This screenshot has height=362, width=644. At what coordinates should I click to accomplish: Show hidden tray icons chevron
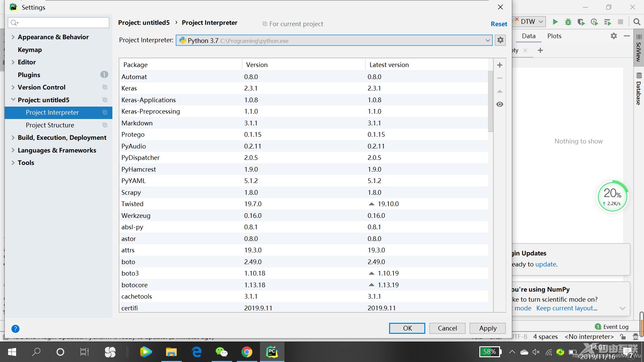(512, 352)
